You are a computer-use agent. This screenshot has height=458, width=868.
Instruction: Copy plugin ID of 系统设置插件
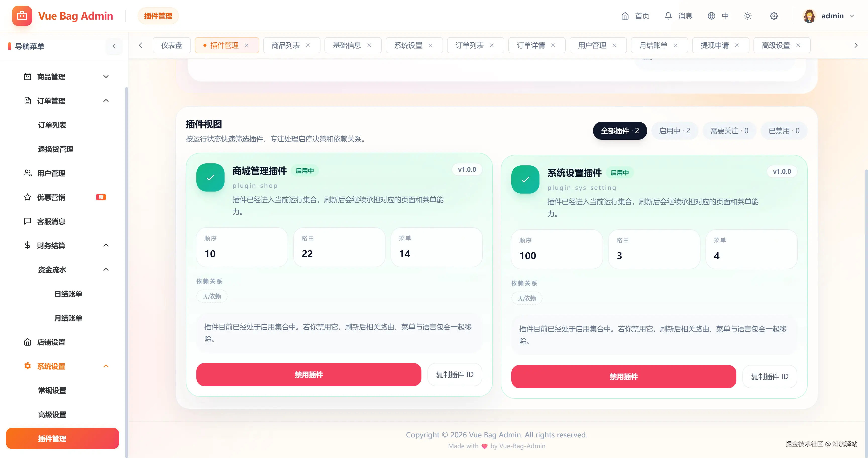(x=770, y=376)
